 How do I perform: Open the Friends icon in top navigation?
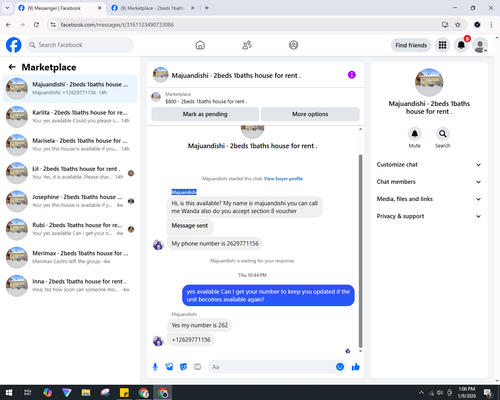247,45
